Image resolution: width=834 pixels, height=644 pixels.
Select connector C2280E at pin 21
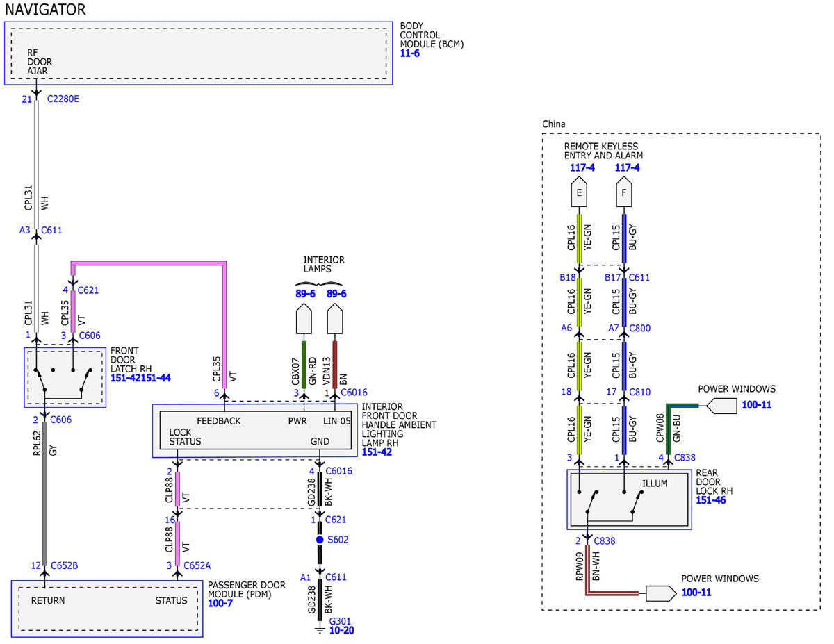click(x=63, y=99)
